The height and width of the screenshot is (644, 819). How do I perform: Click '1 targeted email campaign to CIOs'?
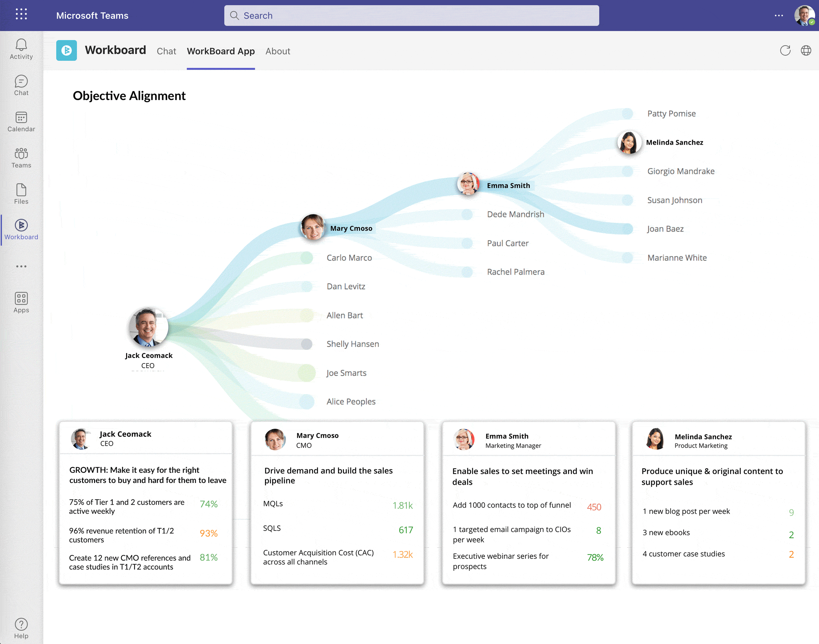pyautogui.click(x=511, y=535)
